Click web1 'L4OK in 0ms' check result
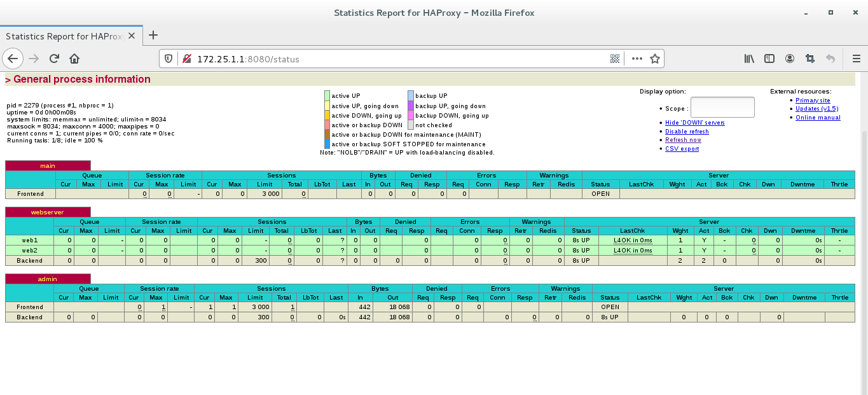868x395 pixels. pos(633,240)
